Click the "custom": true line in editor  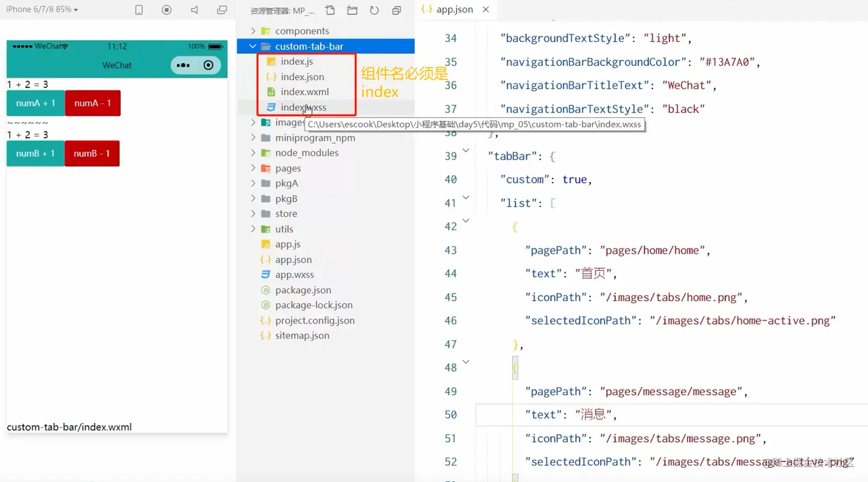point(545,179)
